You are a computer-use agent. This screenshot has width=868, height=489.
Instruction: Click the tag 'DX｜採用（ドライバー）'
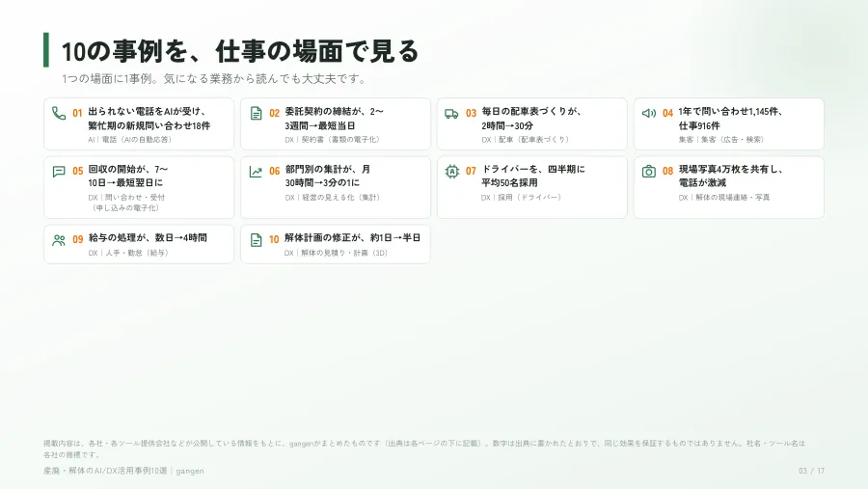point(522,197)
